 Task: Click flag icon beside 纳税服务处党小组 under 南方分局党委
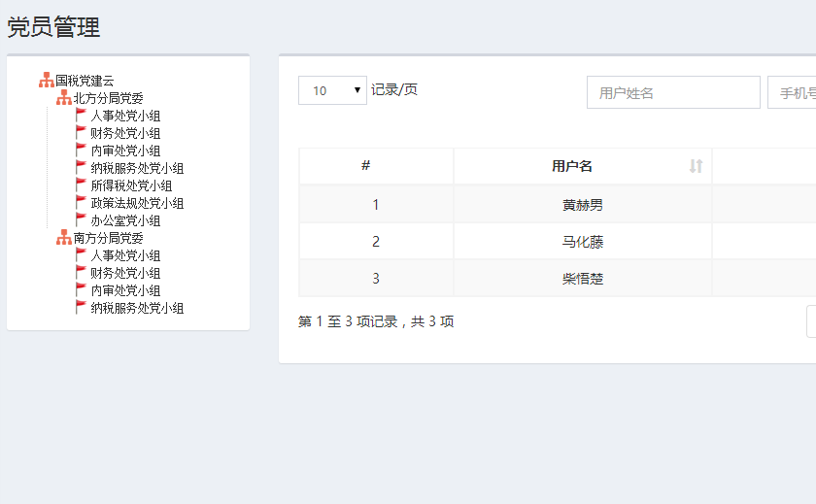coord(82,308)
